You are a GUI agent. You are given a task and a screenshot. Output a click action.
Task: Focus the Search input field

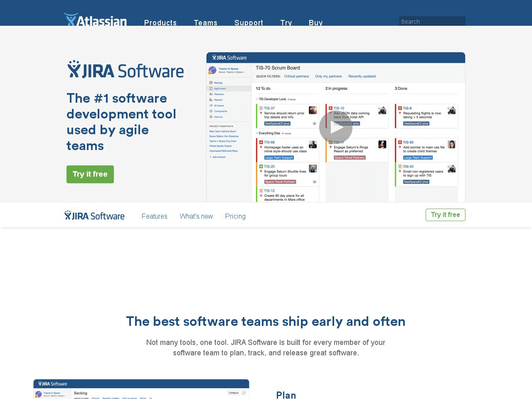pos(432,21)
